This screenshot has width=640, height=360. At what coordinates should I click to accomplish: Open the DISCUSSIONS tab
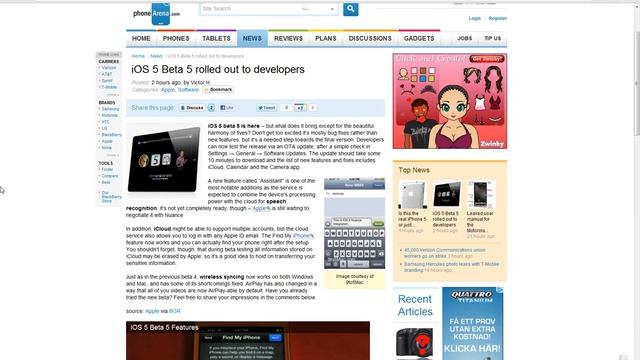(x=370, y=38)
